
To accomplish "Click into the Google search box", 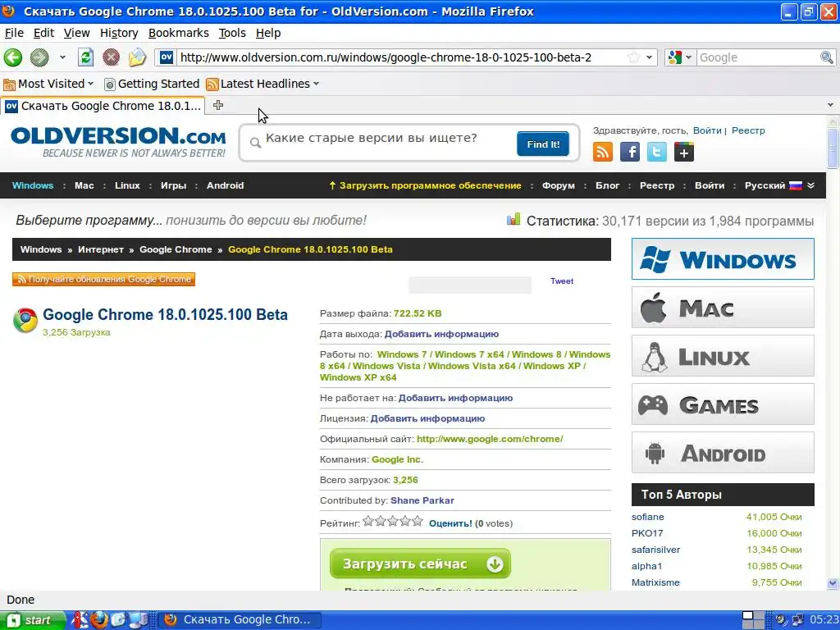I will pos(759,57).
